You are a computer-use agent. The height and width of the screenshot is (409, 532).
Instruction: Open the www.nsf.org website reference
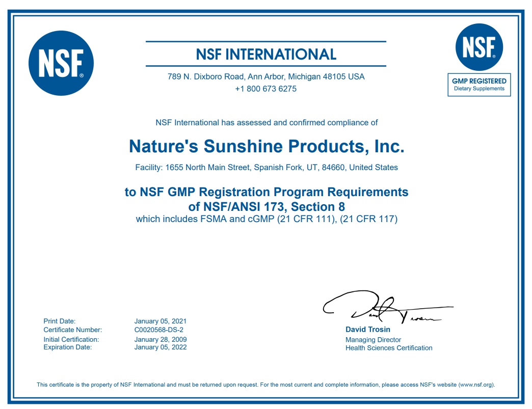476,385
